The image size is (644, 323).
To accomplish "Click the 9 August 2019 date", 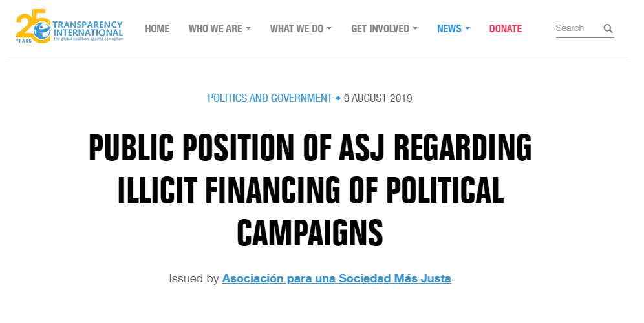I will pos(378,98).
